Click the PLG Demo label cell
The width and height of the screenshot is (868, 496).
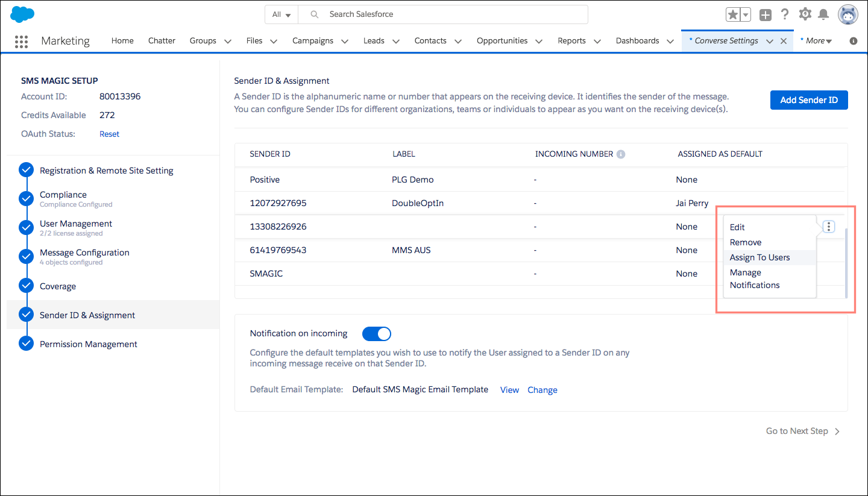click(x=412, y=180)
